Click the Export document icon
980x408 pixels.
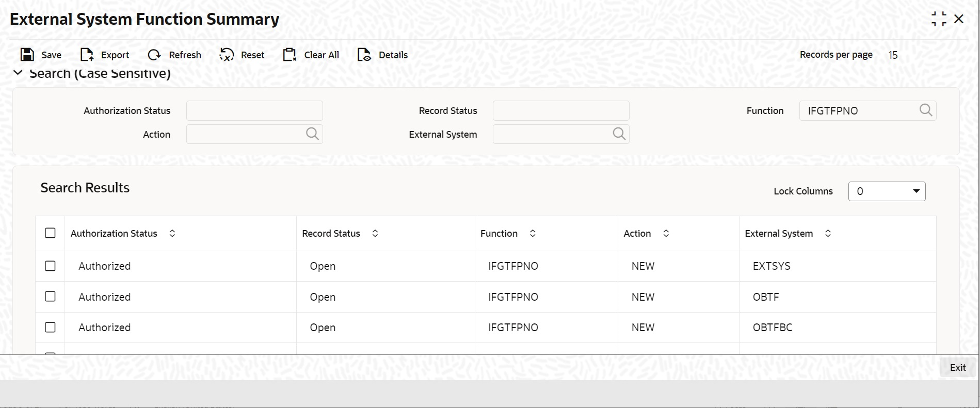pyautogui.click(x=87, y=55)
